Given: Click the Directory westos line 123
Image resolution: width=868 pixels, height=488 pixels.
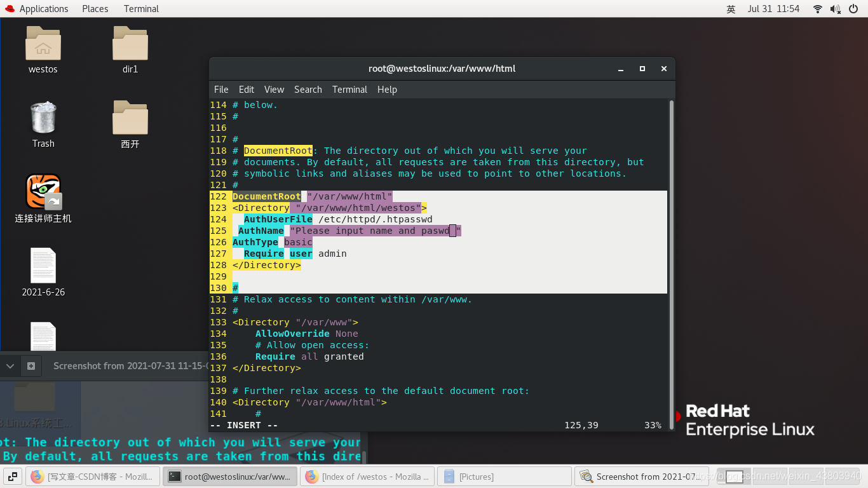Looking at the screenshot, I should tap(330, 208).
